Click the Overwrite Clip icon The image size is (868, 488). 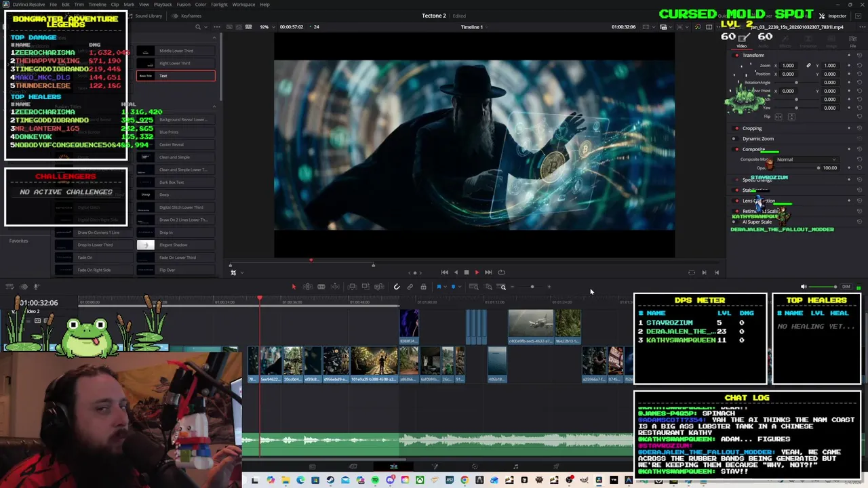click(366, 287)
